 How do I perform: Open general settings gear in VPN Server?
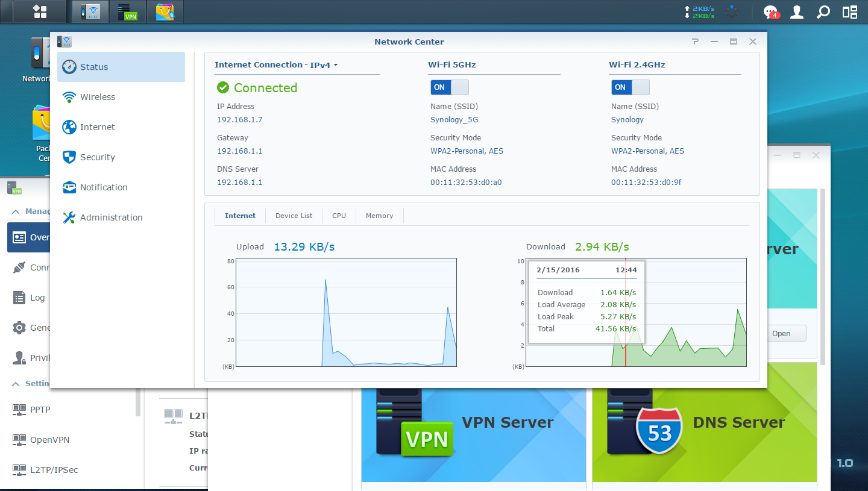(x=19, y=328)
